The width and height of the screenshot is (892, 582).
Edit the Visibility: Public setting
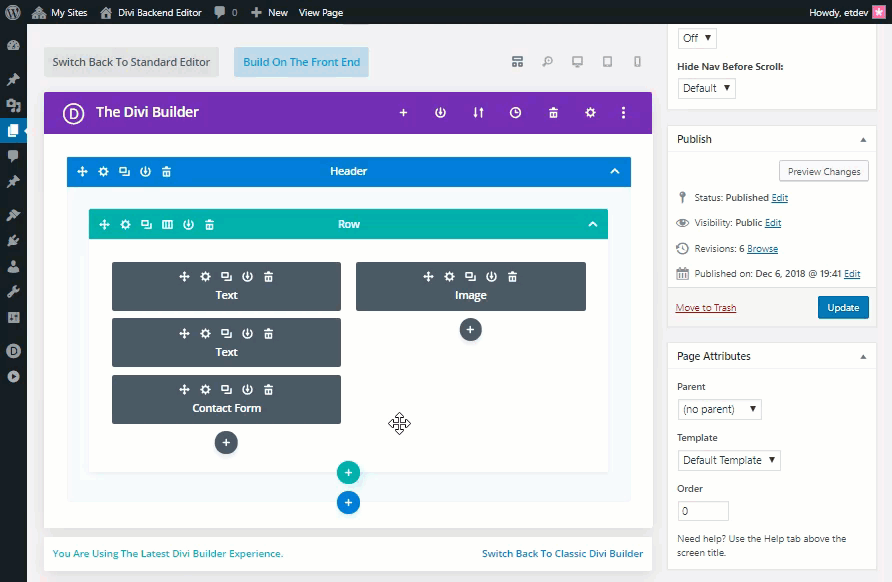pyautogui.click(x=773, y=222)
